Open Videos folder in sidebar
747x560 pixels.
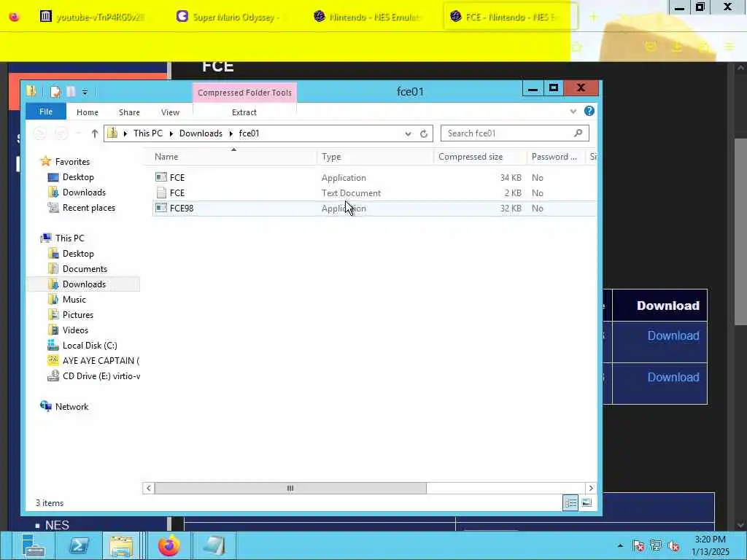pos(68,330)
